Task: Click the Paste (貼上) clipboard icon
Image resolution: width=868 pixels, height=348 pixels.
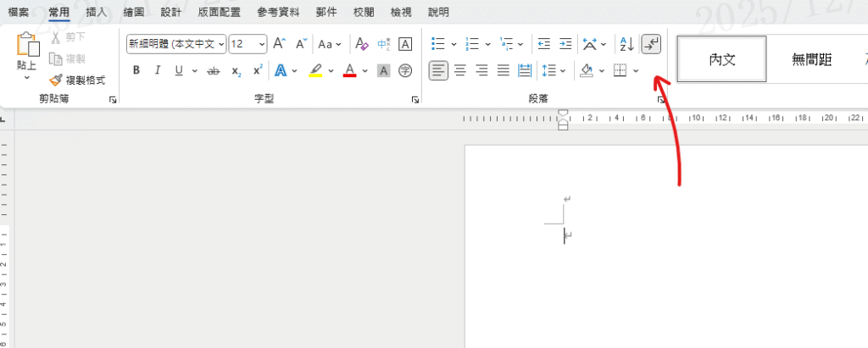Action: coord(27,46)
